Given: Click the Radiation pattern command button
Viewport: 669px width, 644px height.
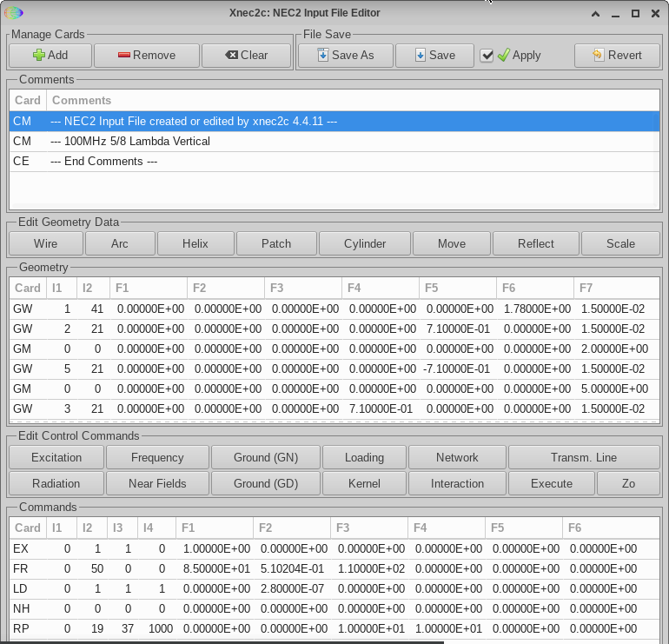Looking at the screenshot, I should (x=56, y=483).
